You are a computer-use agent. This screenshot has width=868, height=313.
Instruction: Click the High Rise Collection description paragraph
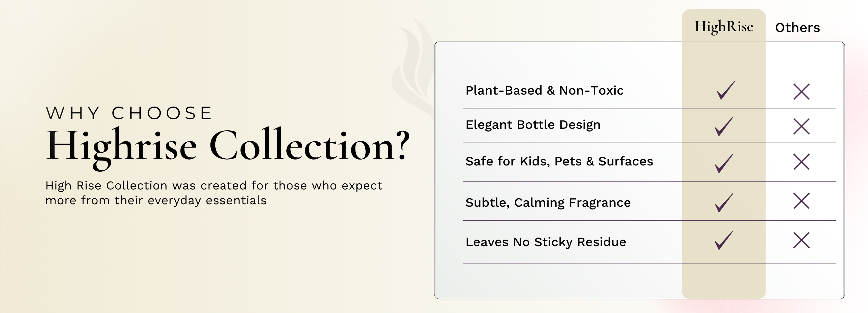point(214,193)
